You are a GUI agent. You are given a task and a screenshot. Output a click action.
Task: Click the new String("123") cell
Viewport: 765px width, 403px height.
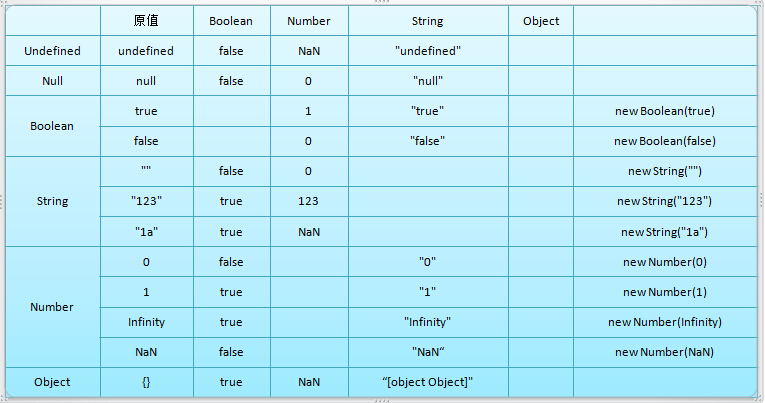[x=664, y=201]
